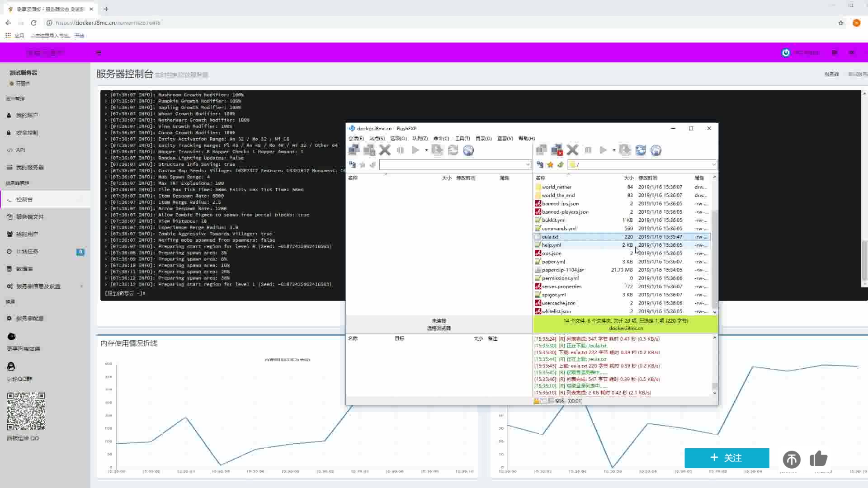The image size is (868, 488).
Task: Click the stop transfer icon in FlashFXP
Action: (385, 150)
